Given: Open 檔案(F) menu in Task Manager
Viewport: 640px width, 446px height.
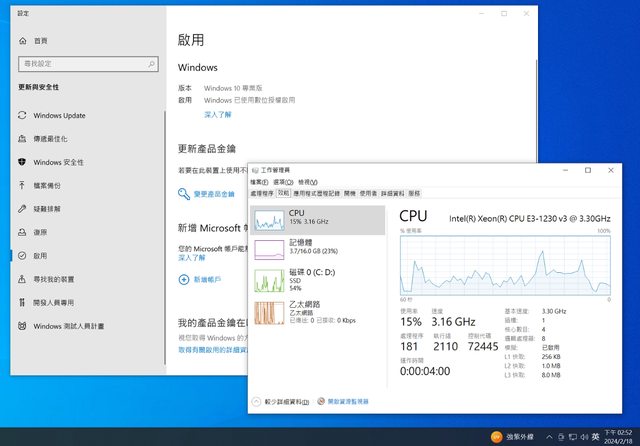Looking at the screenshot, I should point(259,182).
